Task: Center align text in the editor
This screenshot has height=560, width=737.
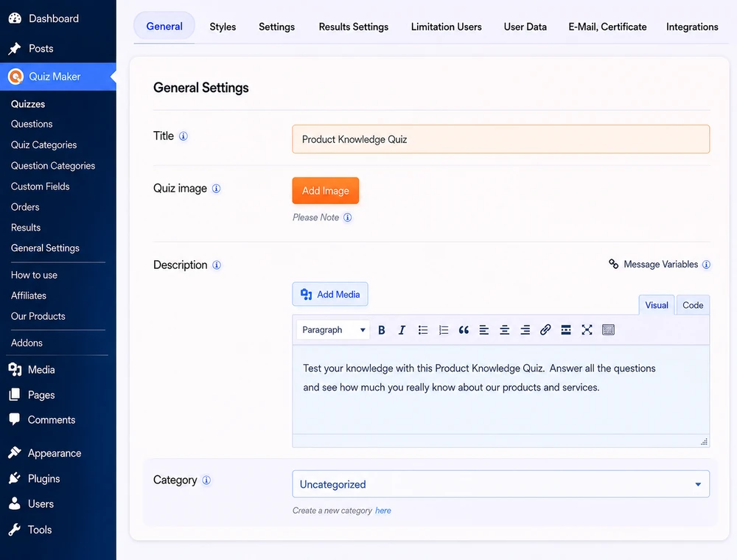Action: 504,330
